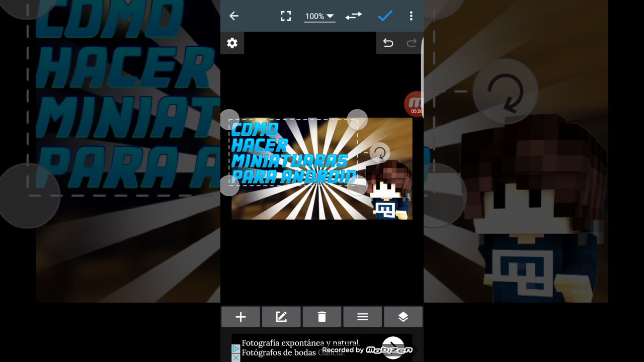Tap the back arrow icon
644x362 pixels.
(x=234, y=16)
